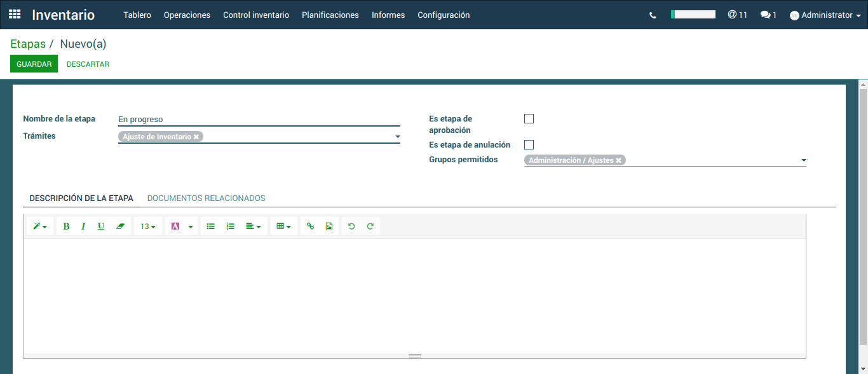Image resolution: width=868 pixels, height=374 pixels.
Task: Remove the 'Ajuste de Inventario' tag
Action: coord(196,137)
